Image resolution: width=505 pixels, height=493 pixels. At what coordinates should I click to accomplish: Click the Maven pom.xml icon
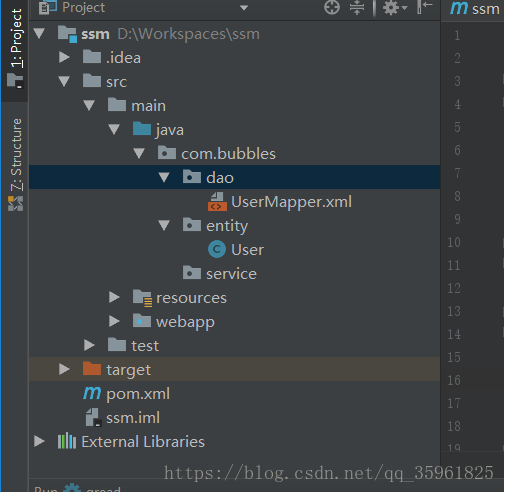click(x=92, y=394)
